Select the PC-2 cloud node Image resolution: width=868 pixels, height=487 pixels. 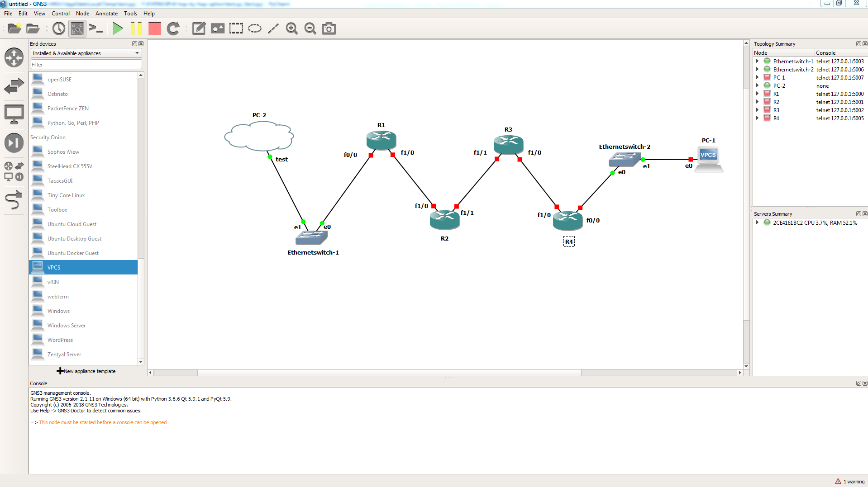(259, 137)
